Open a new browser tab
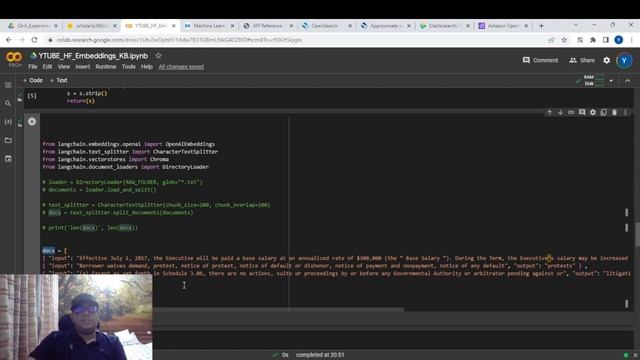 541,26
